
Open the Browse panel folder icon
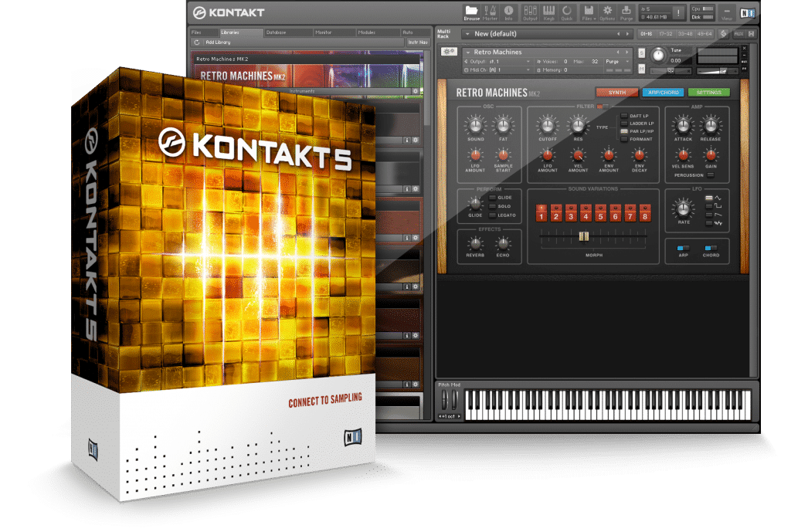[x=472, y=12]
